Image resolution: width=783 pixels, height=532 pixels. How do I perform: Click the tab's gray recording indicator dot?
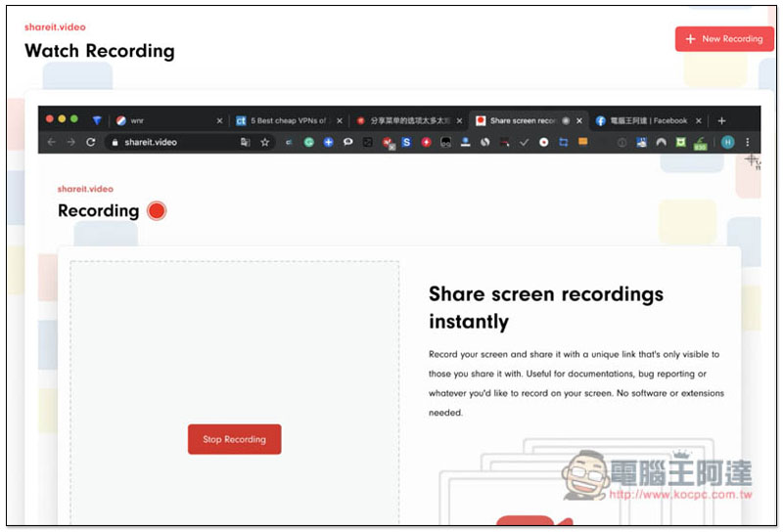pos(566,120)
